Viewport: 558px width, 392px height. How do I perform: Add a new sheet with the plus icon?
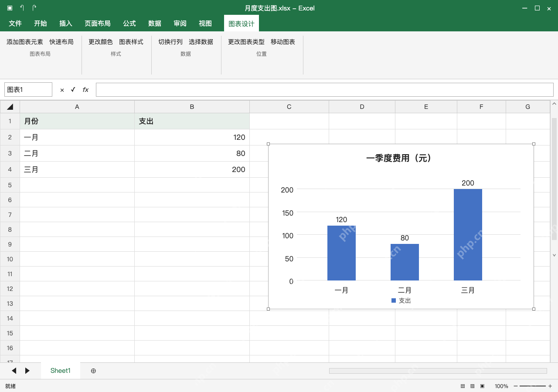coord(93,371)
